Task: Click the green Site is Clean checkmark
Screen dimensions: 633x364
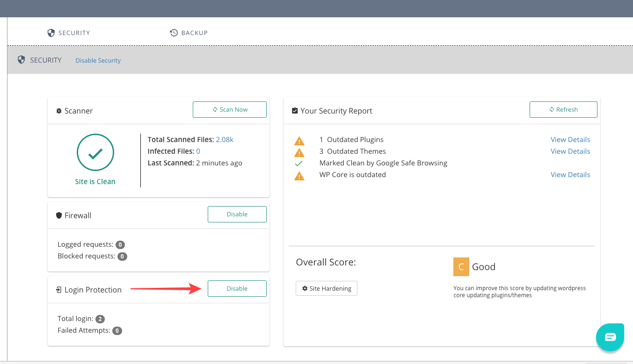Action: click(95, 153)
